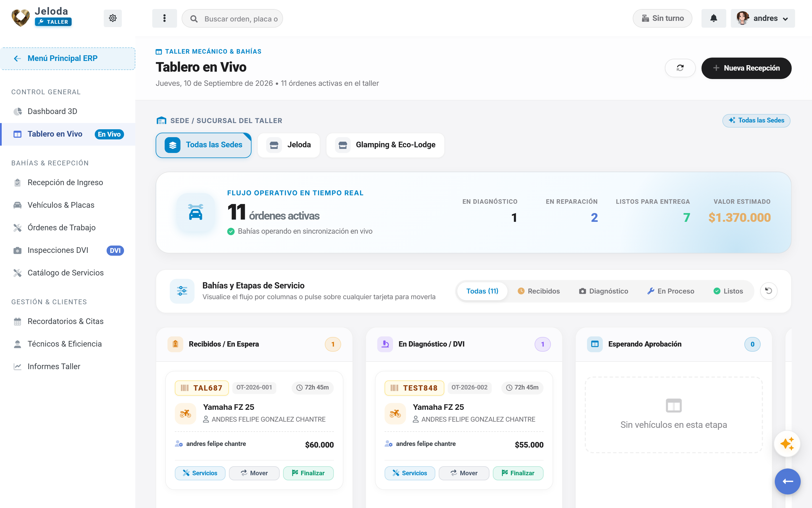Viewport: 812px width, 508px height.
Task: Click the blue back-arrow floating button
Action: coord(787,481)
